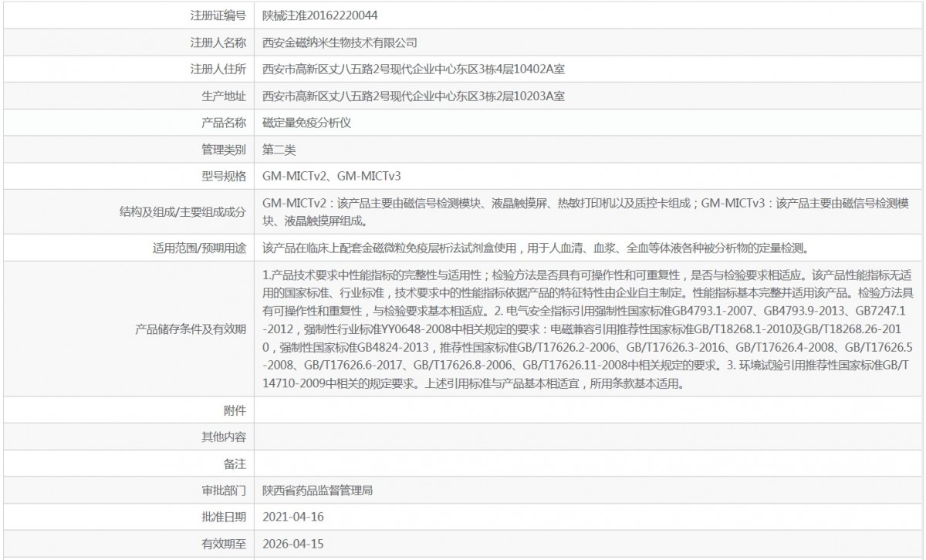The height and width of the screenshot is (560, 926).
Task: Select management category value 第二类
Action: (x=279, y=149)
